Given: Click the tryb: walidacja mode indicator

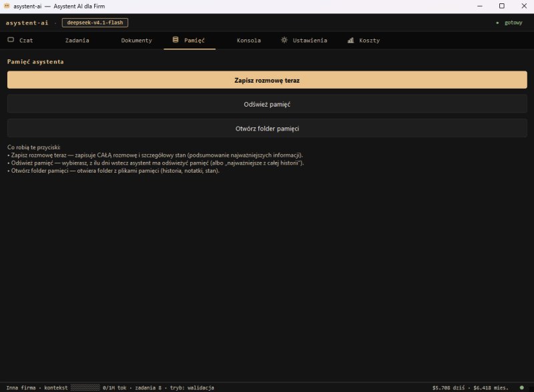Looking at the screenshot, I should (192, 387).
